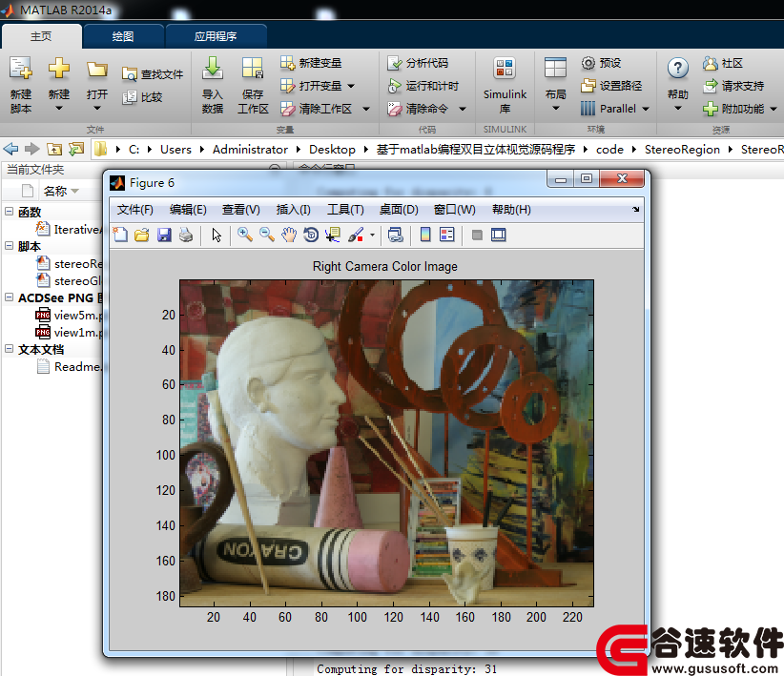This screenshot has width=784, height=676.
Task: Collapse the 函数 (Functions) group
Action: tap(9, 211)
